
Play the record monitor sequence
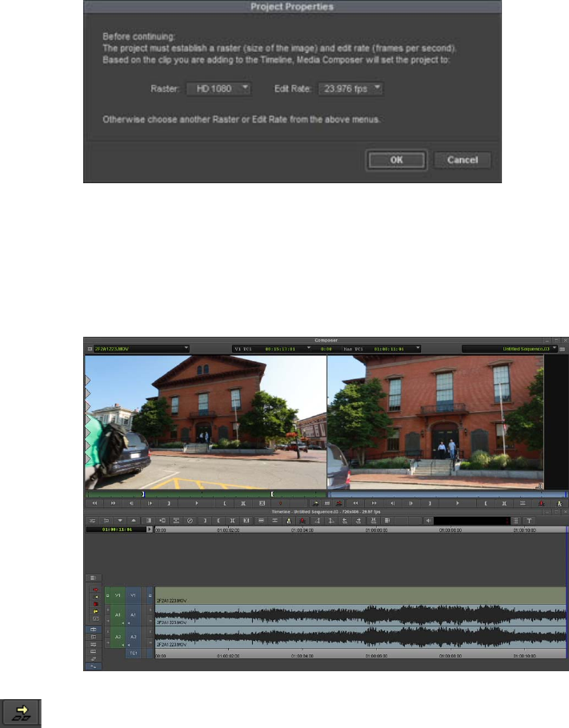tap(457, 503)
